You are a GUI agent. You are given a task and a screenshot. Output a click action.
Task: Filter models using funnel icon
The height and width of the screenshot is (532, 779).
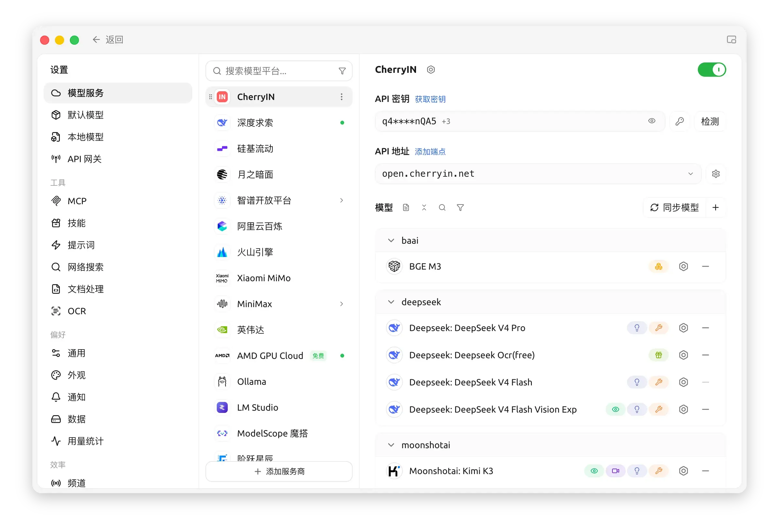pos(460,208)
